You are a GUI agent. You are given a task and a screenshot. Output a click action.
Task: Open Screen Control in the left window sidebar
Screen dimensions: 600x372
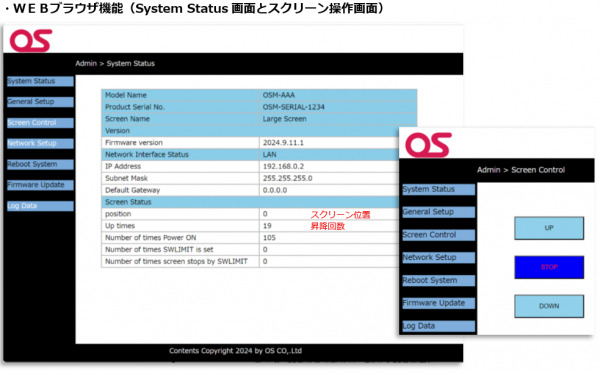click(40, 123)
